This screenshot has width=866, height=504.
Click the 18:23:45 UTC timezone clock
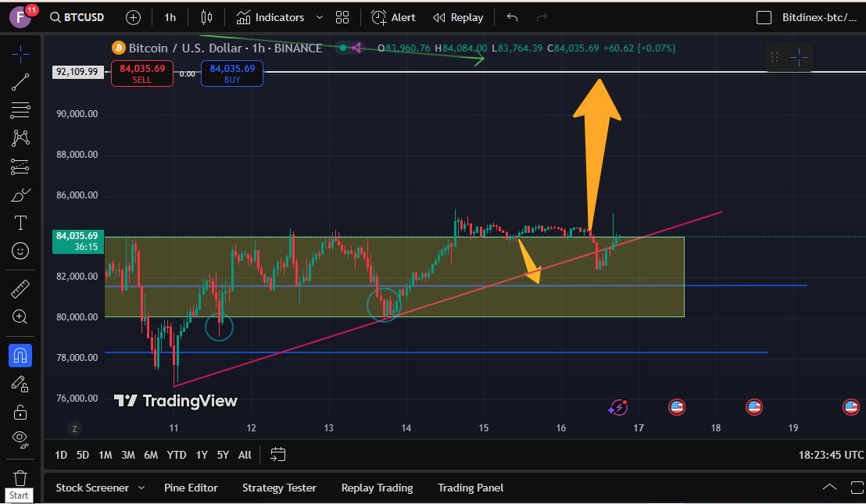831,455
